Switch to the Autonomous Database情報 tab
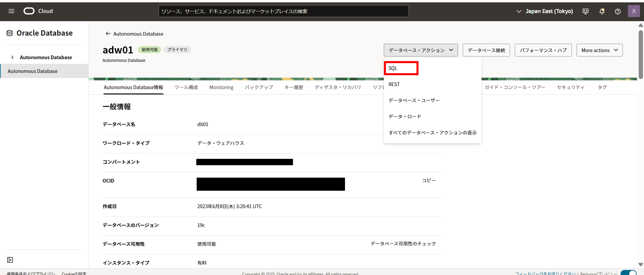The height and width of the screenshot is (275, 644). click(133, 87)
